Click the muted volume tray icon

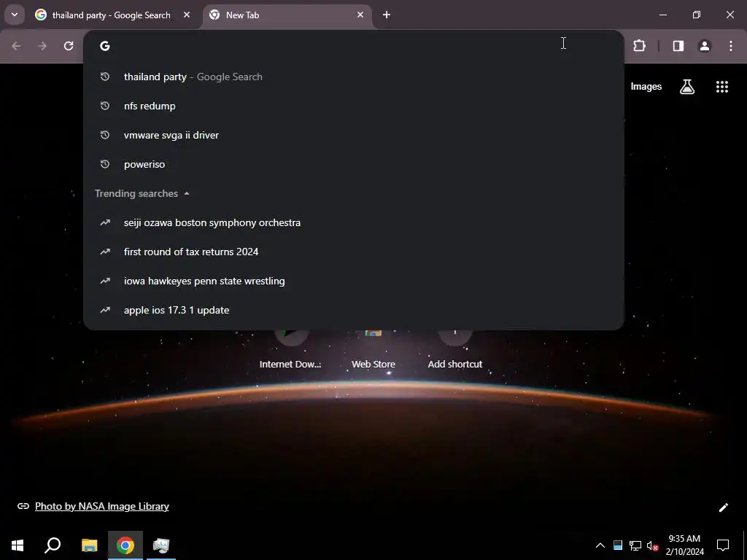(x=652, y=545)
